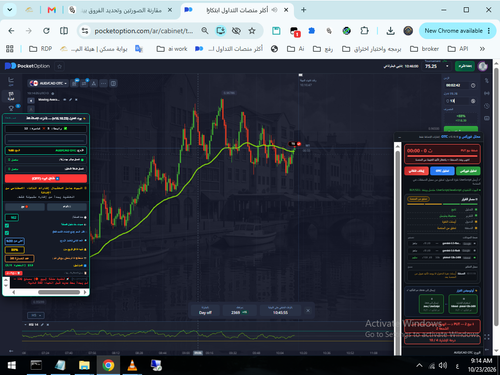Click the PocketOption logo
Screen dimensions: 500x375
(27, 66)
